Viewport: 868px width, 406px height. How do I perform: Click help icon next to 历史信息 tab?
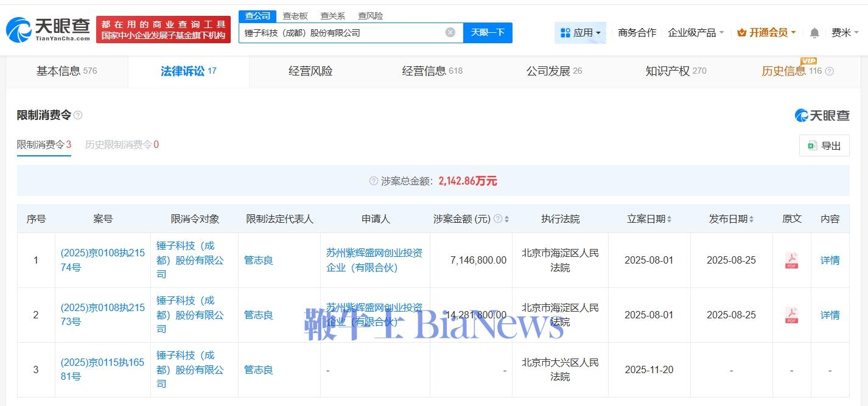click(x=829, y=71)
